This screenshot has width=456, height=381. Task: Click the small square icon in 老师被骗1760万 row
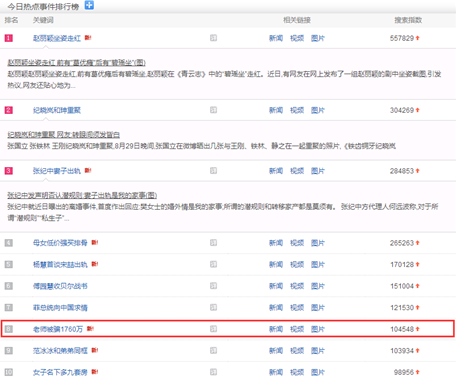point(213,329)
